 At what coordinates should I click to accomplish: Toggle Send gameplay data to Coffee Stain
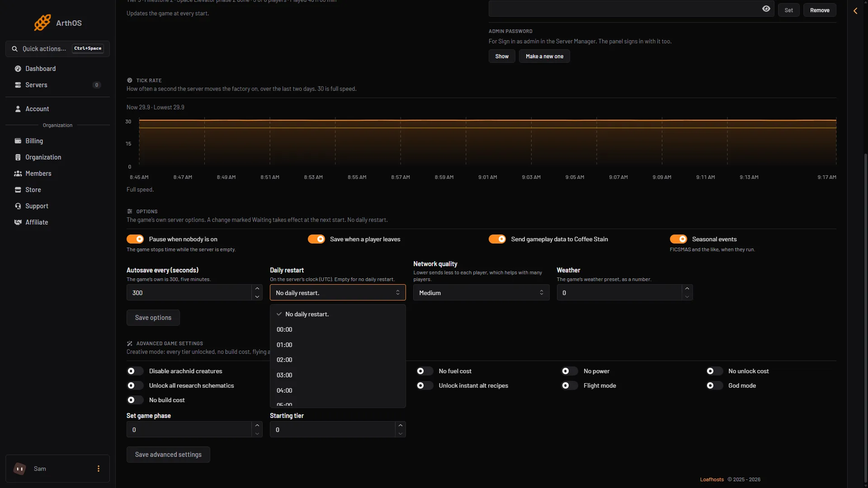[497, 239]
